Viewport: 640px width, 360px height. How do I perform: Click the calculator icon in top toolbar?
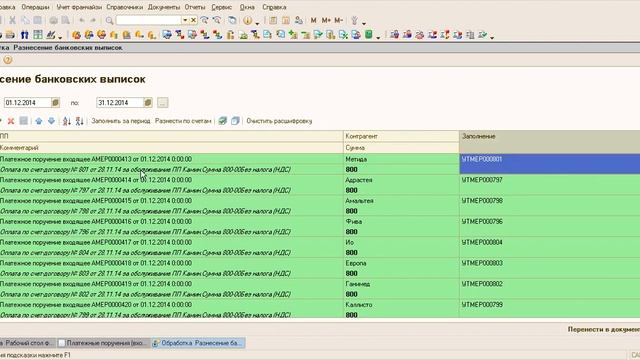pos(273,20)
